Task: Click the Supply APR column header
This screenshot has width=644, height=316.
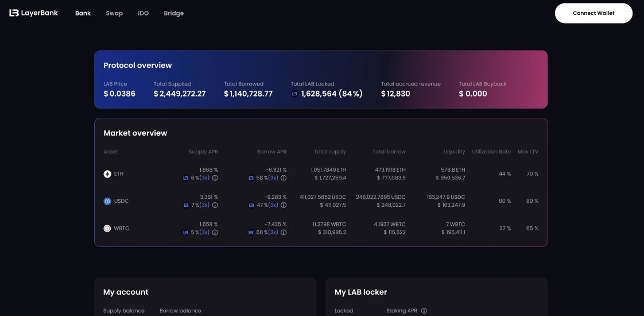Action: tap(203, 152)
